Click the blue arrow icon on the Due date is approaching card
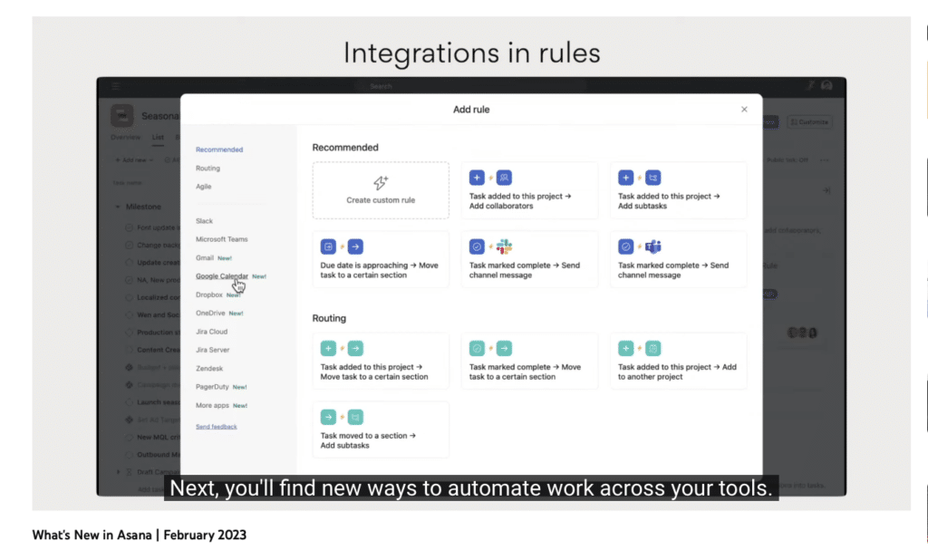 coord(355,246)
